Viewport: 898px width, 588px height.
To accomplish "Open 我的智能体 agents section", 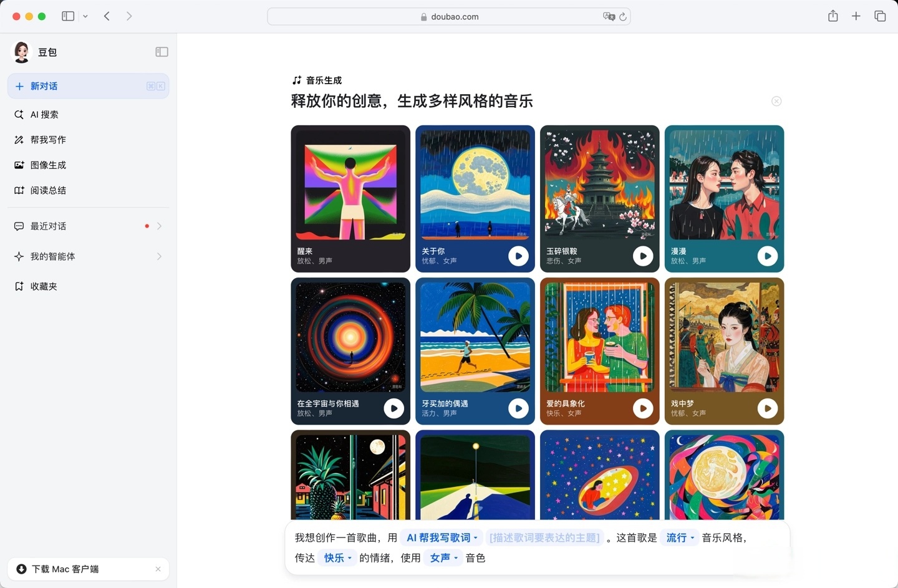I will tap(51, 256).
